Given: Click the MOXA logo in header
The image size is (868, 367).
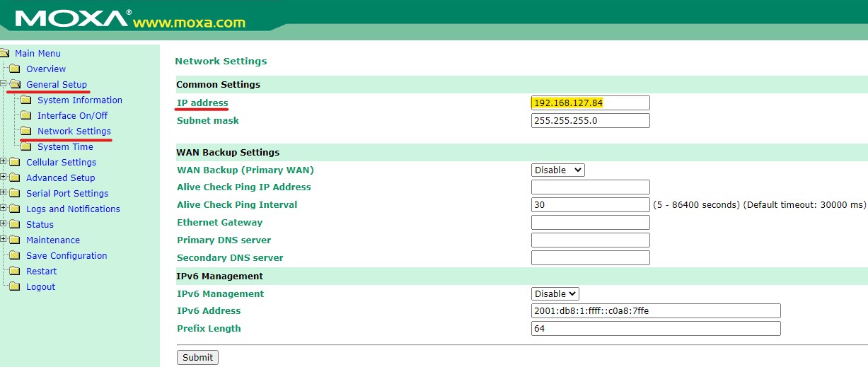Looking at the screenshot, I should pyautogui.click(x=71, y=18).
